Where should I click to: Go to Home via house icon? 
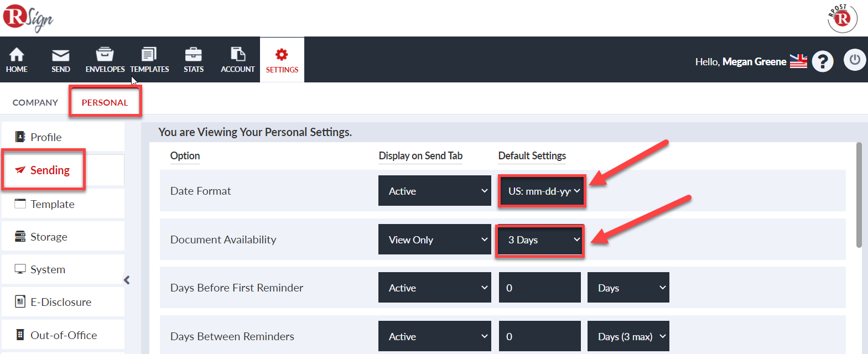pyautogui.click(x=17, y=54)
